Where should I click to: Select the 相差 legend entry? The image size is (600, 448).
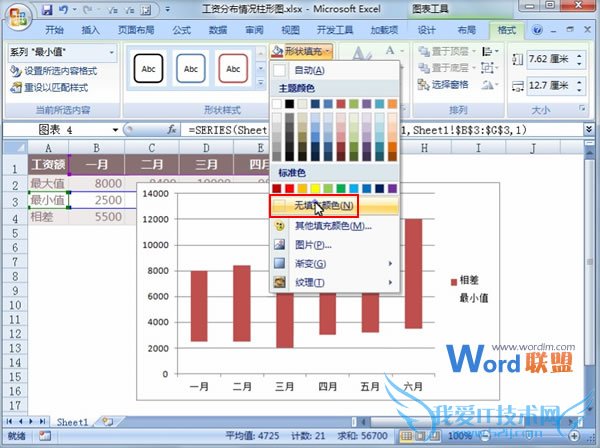(x=465, y=281)
